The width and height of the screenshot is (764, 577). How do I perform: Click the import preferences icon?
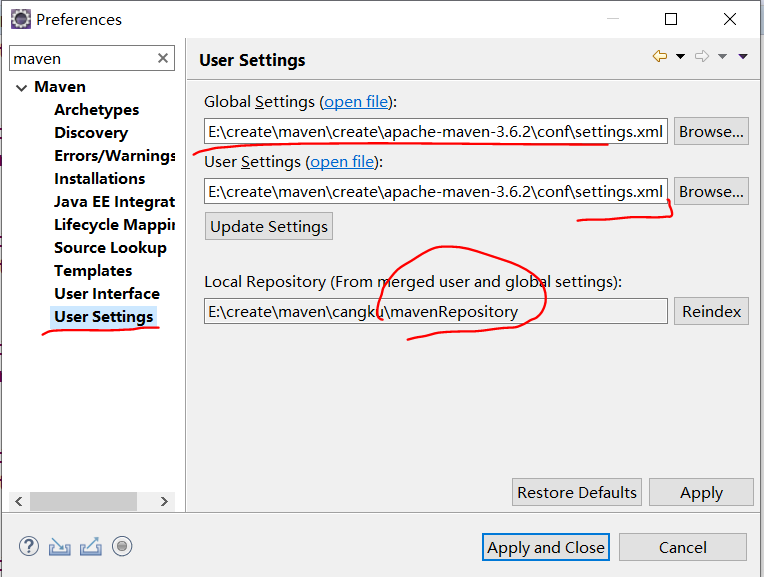pyautogui.click(x=59, y=547)
